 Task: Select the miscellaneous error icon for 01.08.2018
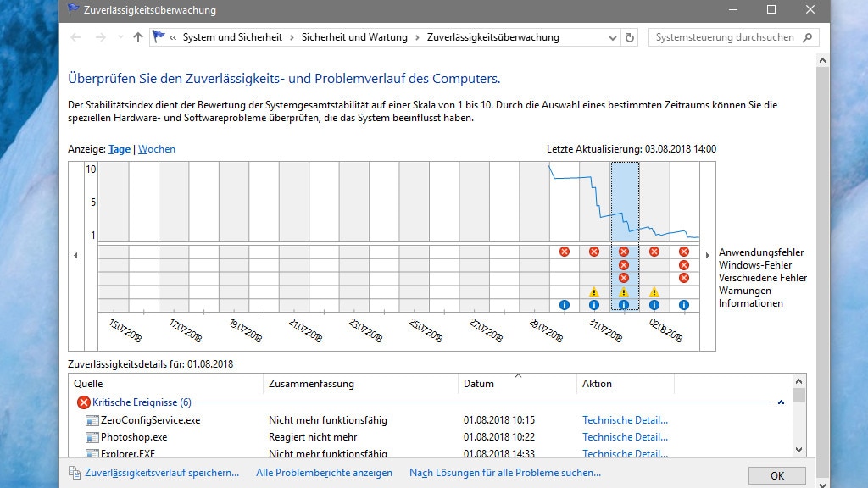click(x=624, y=278)
